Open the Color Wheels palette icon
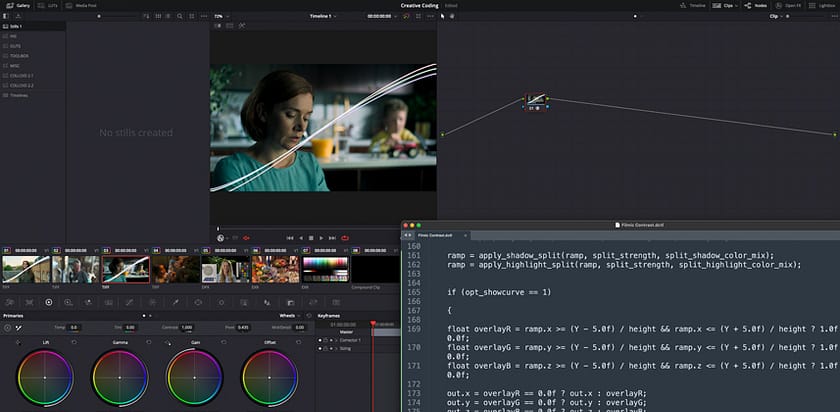Viewport: 840px width, 412px height. tap(49, 302)
